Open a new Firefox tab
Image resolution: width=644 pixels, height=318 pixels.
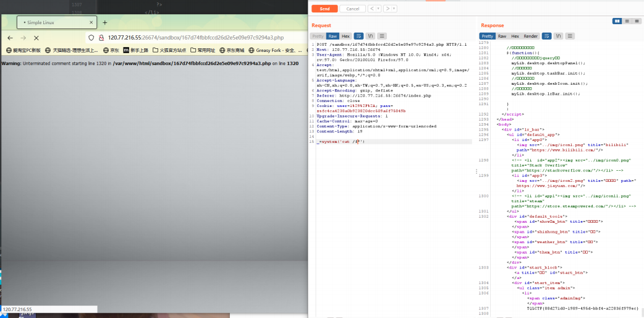pos(104,22)
